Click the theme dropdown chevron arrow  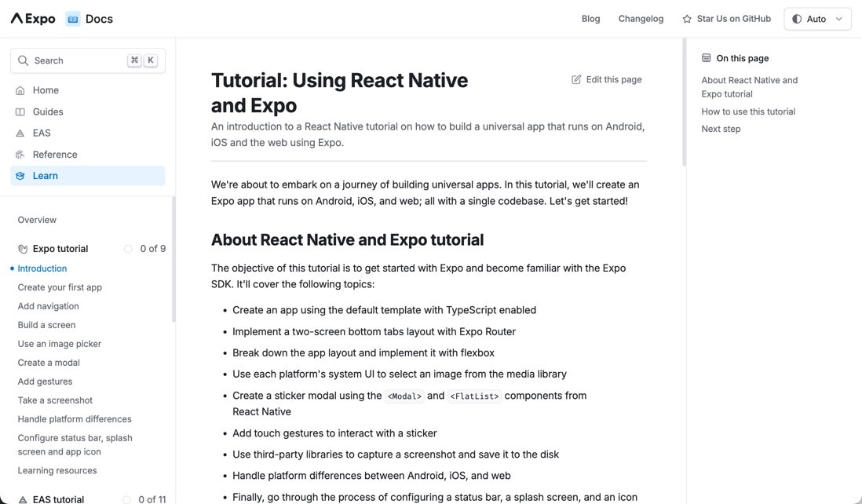[x=839, y=19]
